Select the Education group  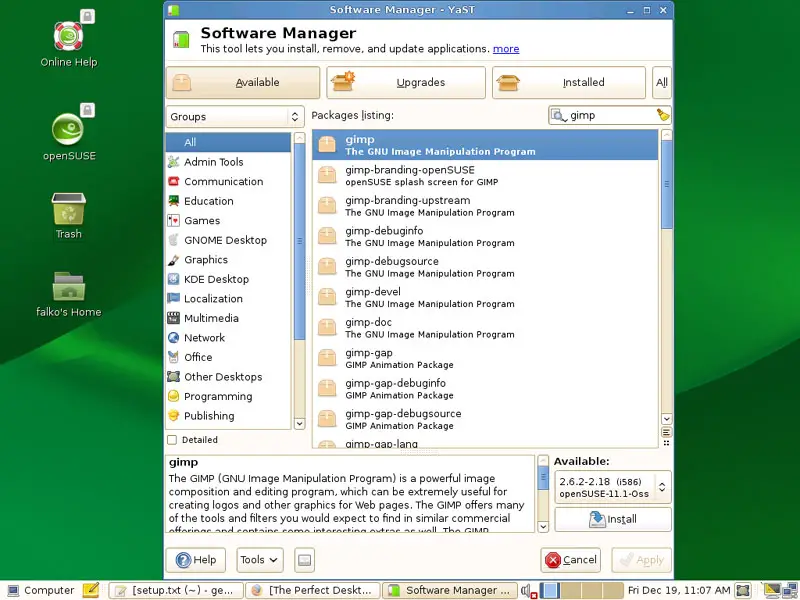pos(229,201)
